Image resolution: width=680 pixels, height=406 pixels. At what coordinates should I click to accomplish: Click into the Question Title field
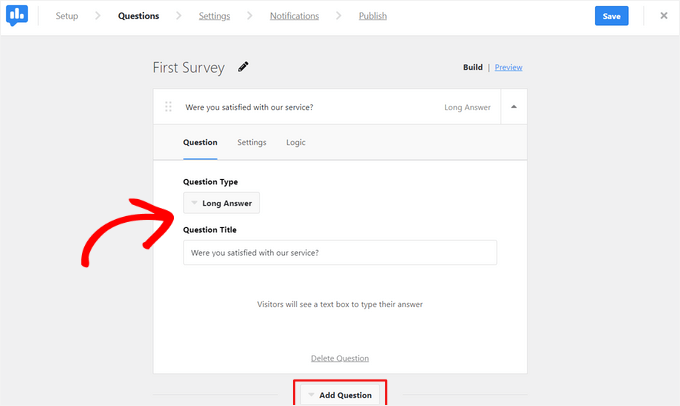(x=340, y=252)
